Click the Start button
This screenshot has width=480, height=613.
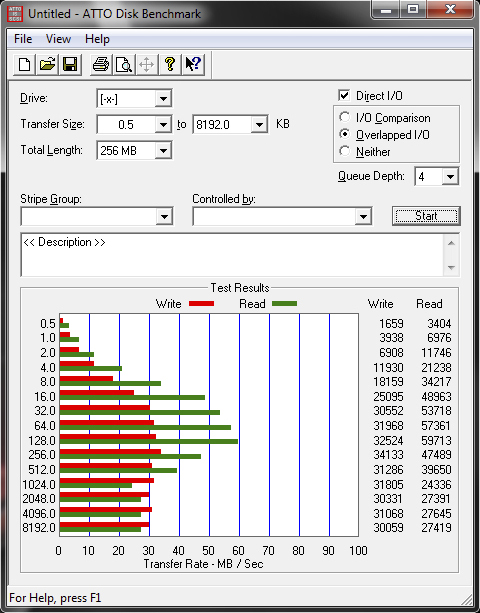click(426, 216)
